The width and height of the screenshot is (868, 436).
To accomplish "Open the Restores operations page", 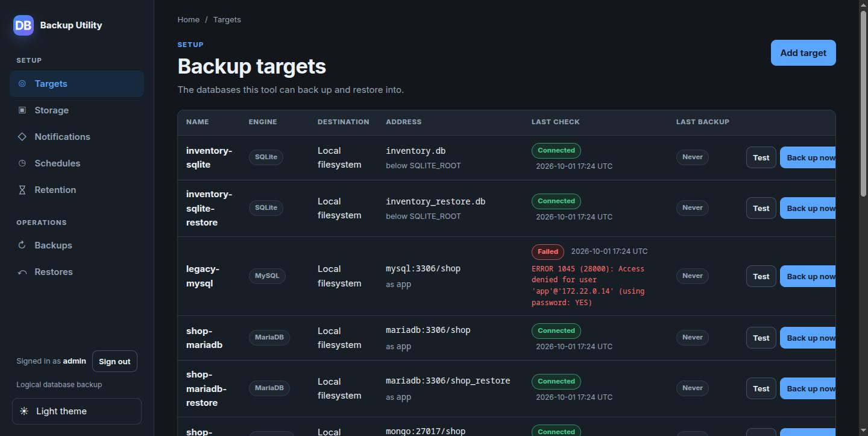I will tap(77, 272).
